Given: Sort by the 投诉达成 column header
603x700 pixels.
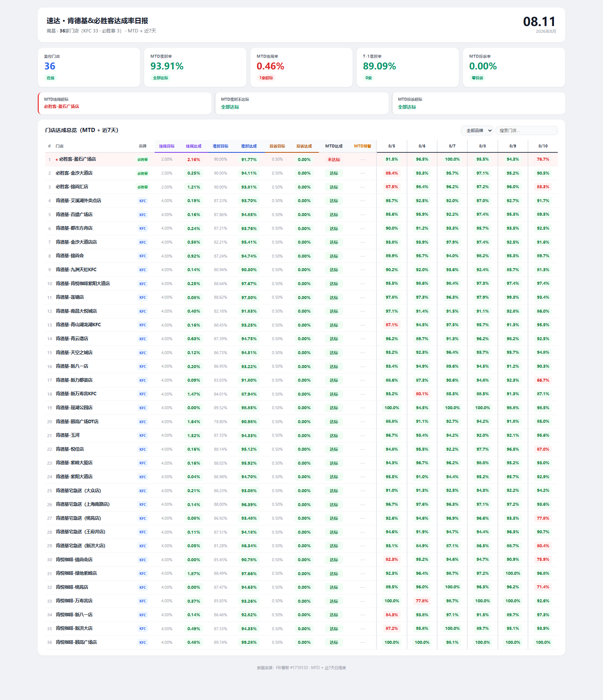Looking at the screenshot, I should coord(304,146).
